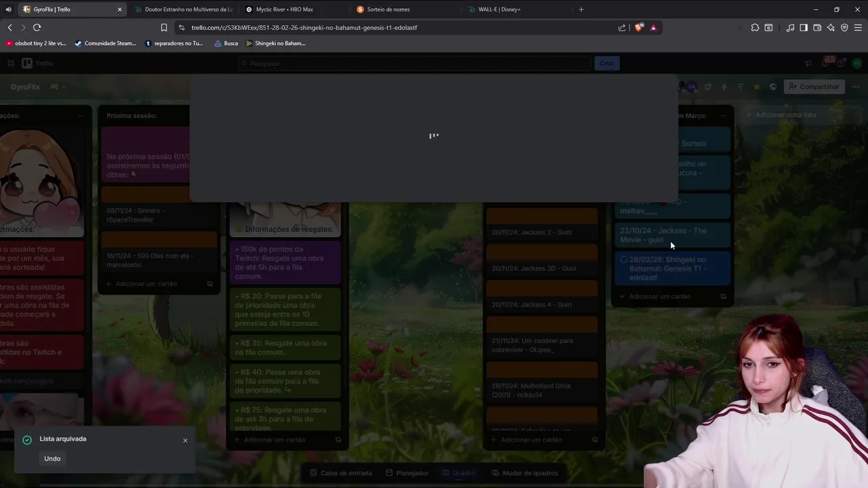Open Caixa de entrada in the bottom bar
868x488 pixels.
340,473
